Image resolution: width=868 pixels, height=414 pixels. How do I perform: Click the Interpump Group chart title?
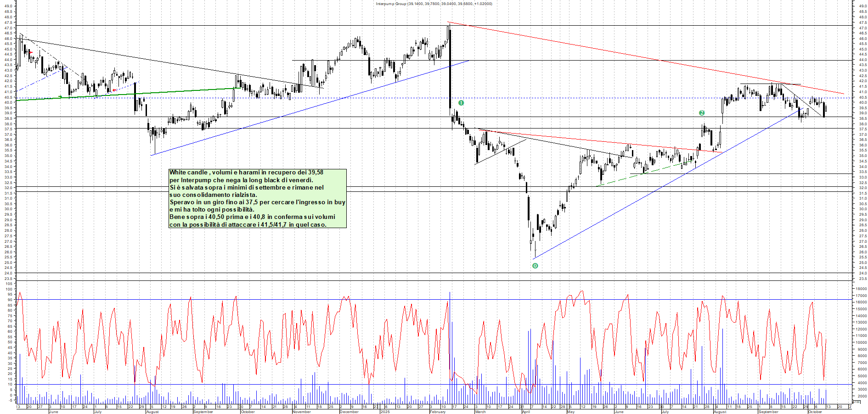434,4
